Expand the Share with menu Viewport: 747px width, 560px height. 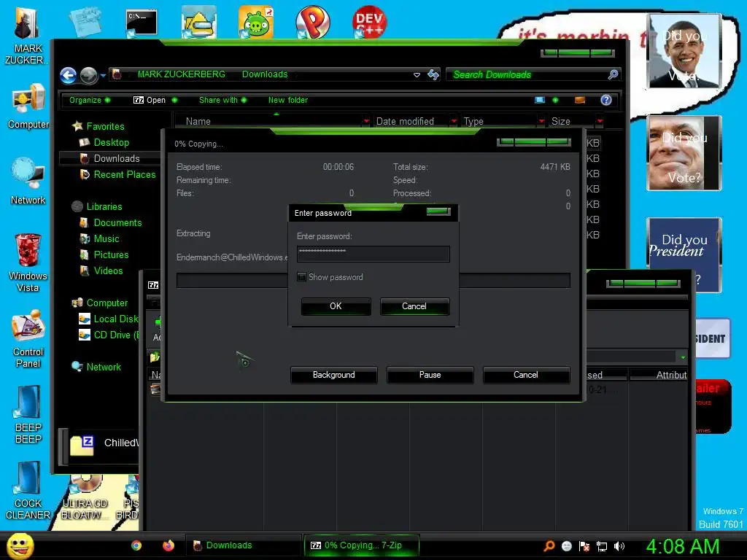(x=223, y=100)
